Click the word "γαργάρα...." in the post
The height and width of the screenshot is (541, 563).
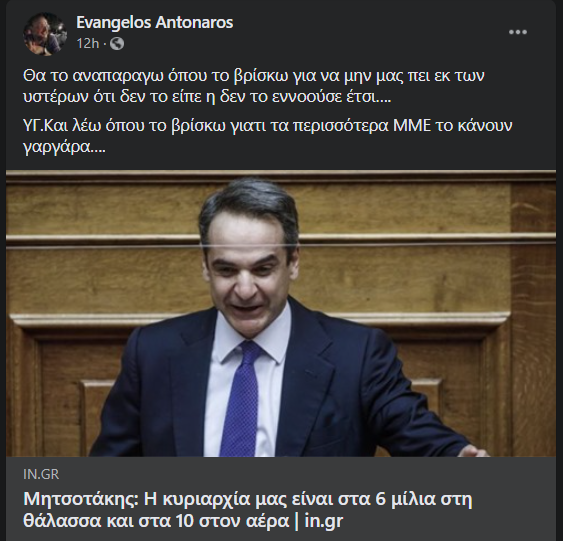point(65,148)
